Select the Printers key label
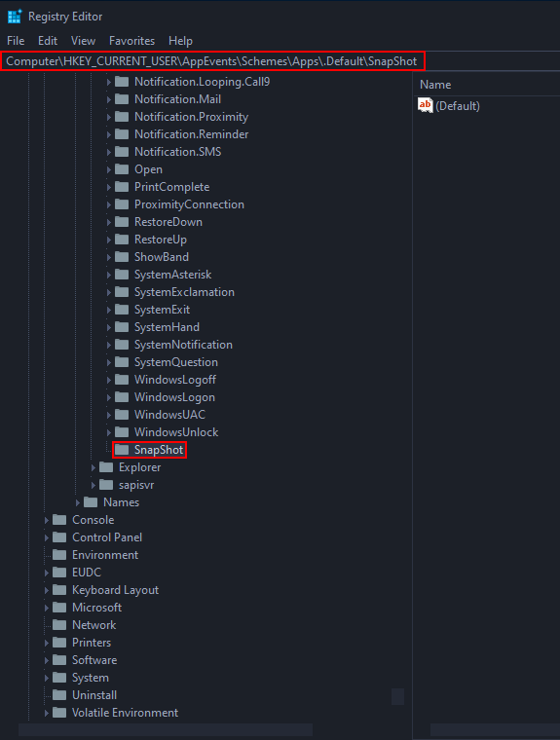The width and height of the screenshot is (560, 740). pos(92,643)
